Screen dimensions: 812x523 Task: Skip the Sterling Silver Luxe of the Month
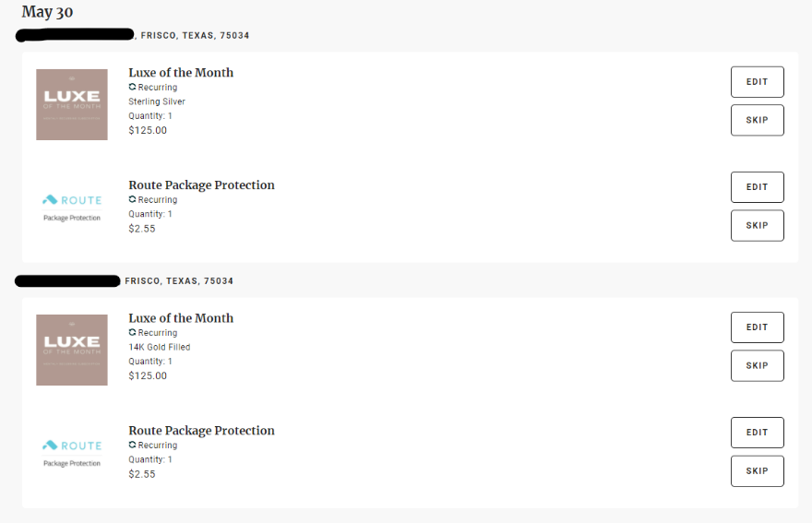[758, 120]
